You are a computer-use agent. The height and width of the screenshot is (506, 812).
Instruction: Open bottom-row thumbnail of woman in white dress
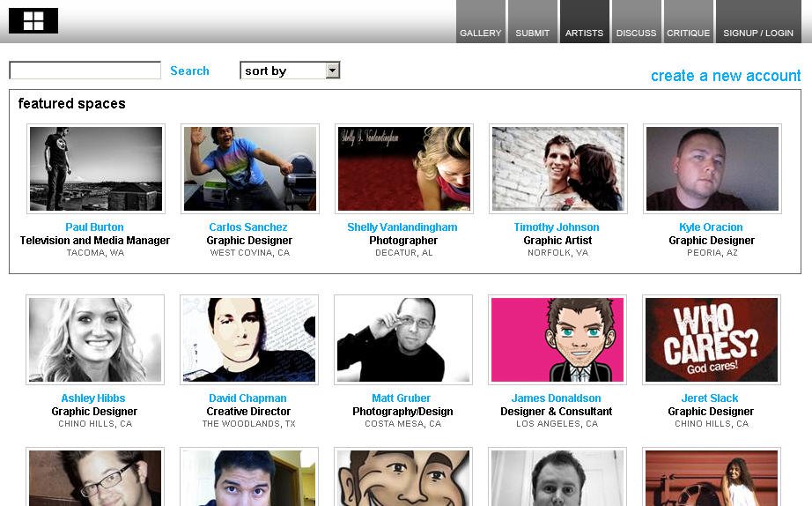(x=712, y=477)
